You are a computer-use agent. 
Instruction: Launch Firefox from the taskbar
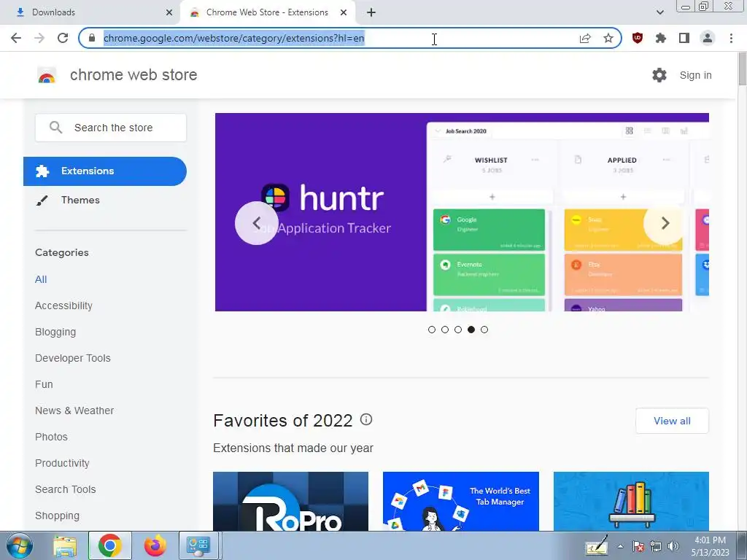tap(155, 545)
